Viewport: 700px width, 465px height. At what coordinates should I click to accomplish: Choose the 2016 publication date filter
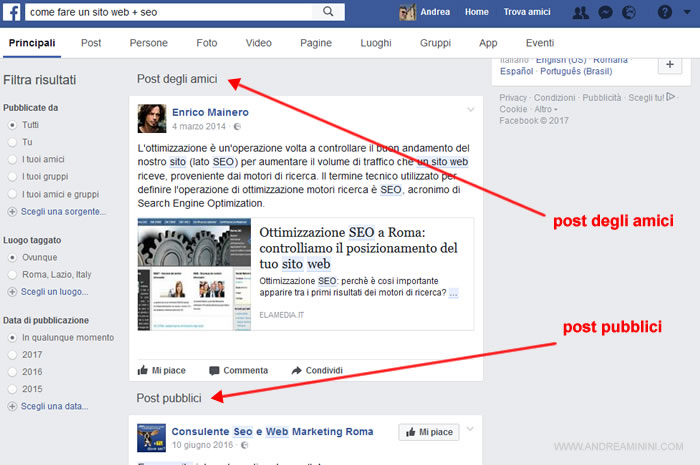point(12,372)
